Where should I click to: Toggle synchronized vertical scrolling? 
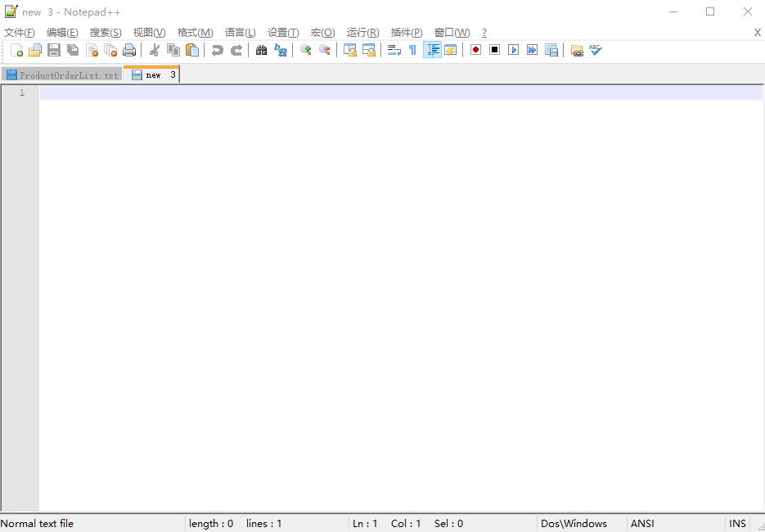[350, 50]
